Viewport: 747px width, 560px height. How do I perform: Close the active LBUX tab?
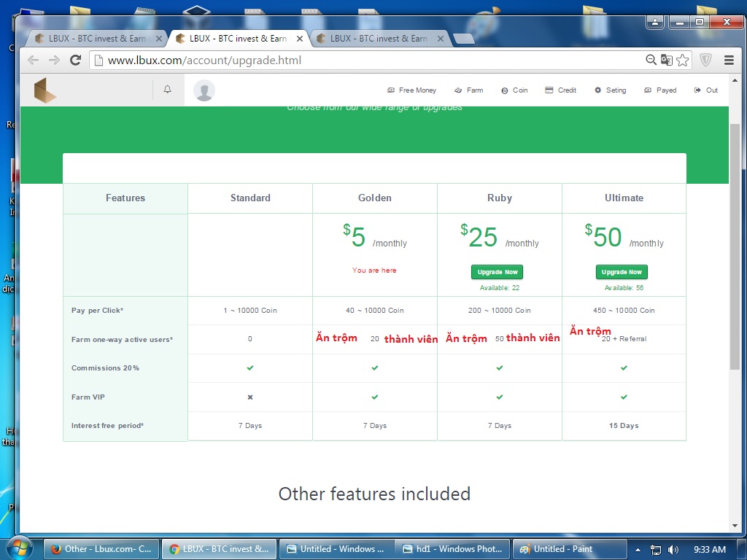pyautogui.click(x=300, y=39)
